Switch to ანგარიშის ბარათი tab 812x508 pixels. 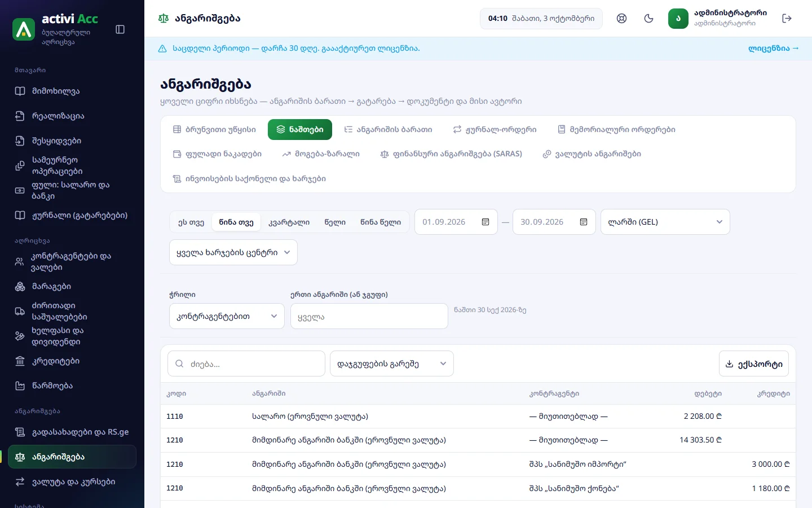(x=388, y=129)
